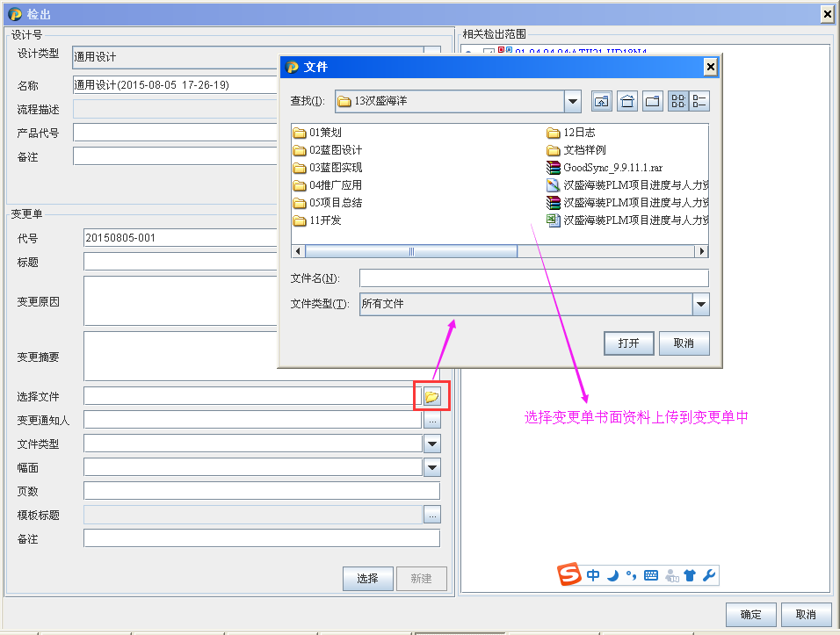Click ellipsis button beside 模板标题
This screenshot has height=635, width=840.
431,515
